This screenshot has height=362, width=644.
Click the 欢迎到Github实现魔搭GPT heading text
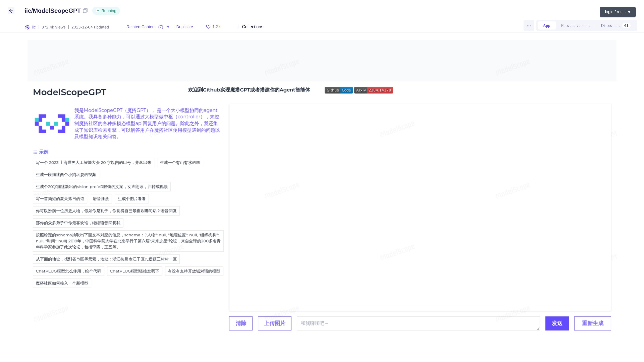pos(249,90)
